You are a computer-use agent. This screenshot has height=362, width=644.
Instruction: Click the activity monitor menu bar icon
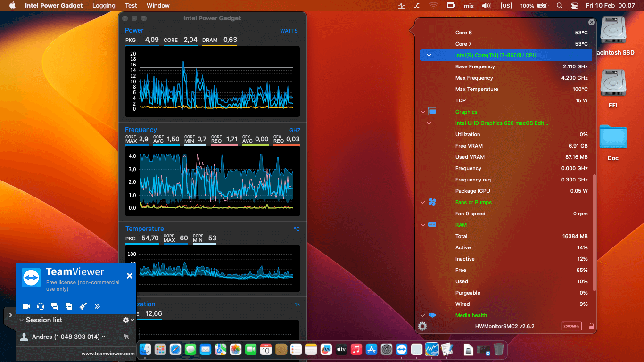point(401,6)
